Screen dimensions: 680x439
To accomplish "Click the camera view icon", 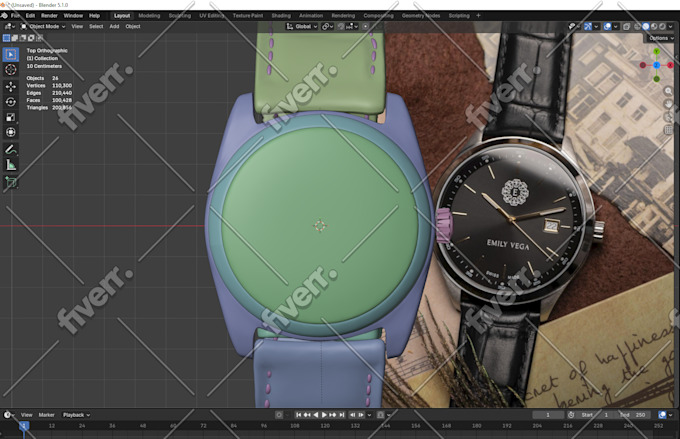I will pyautogui.click(x=668, y=117).
